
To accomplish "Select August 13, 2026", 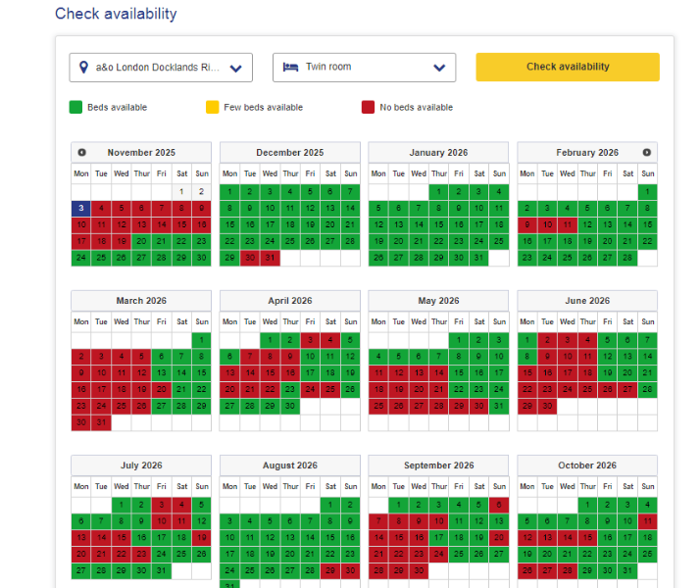I will coord(290,538).
